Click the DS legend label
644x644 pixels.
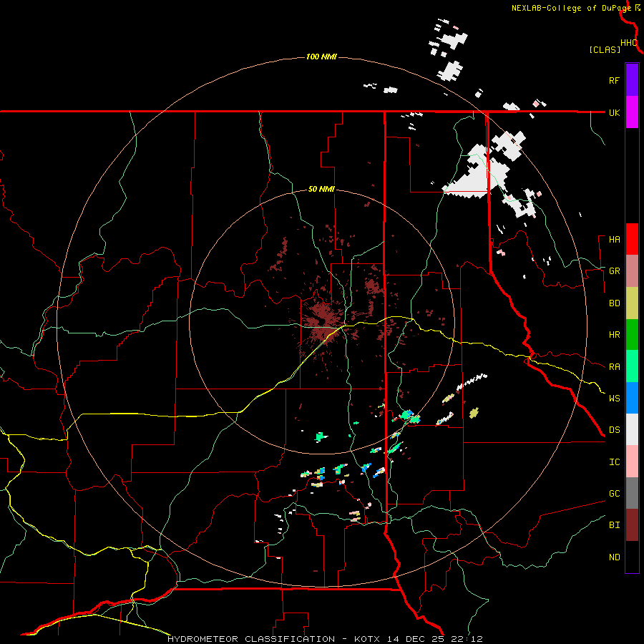tap(614, 430)
